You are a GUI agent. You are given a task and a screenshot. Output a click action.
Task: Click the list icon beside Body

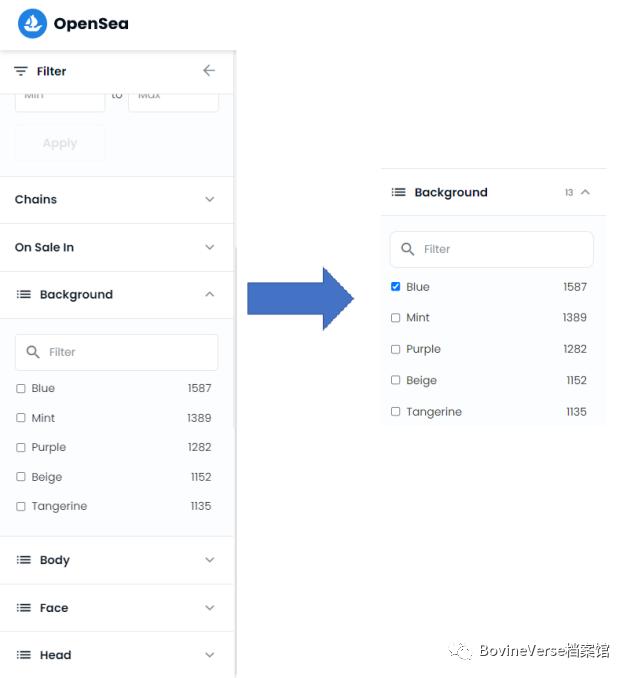24,560
